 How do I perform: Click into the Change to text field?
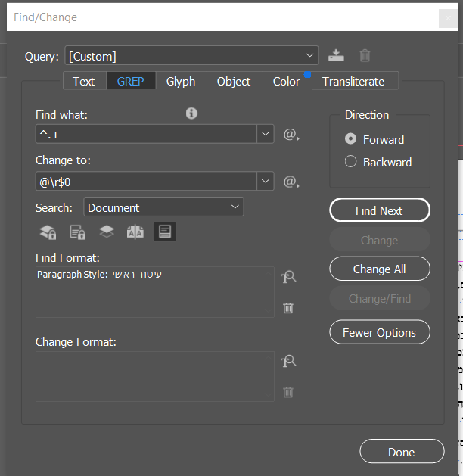pos(147,182)
